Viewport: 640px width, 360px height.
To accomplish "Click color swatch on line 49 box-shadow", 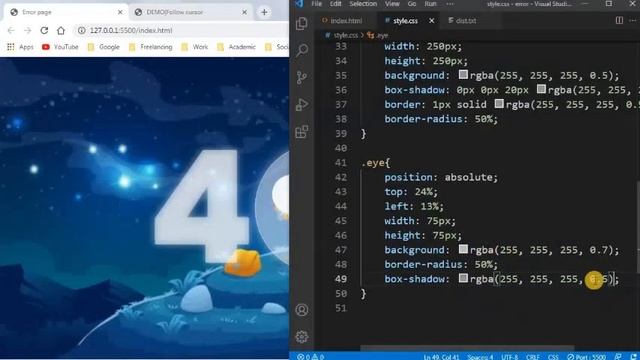I will pyautogui.click(x=463, y=278).
